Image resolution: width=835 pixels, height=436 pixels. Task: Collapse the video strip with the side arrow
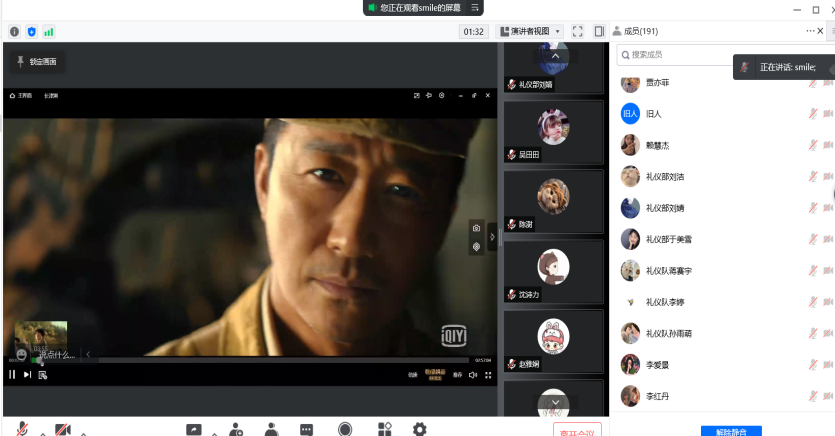[x=491, y=236]
